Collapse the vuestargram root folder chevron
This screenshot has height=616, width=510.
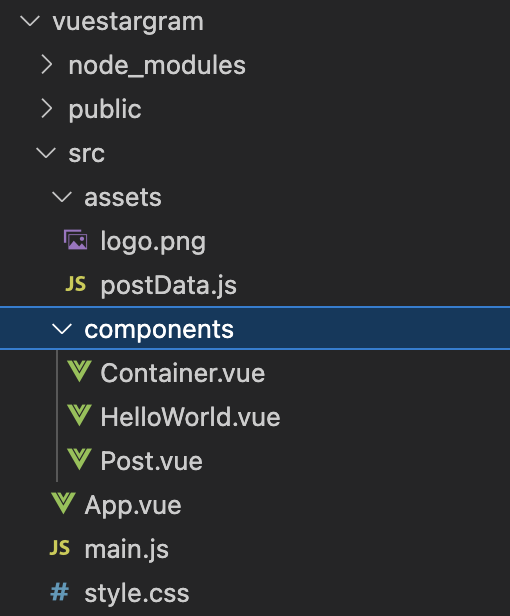tap(30, 20)
